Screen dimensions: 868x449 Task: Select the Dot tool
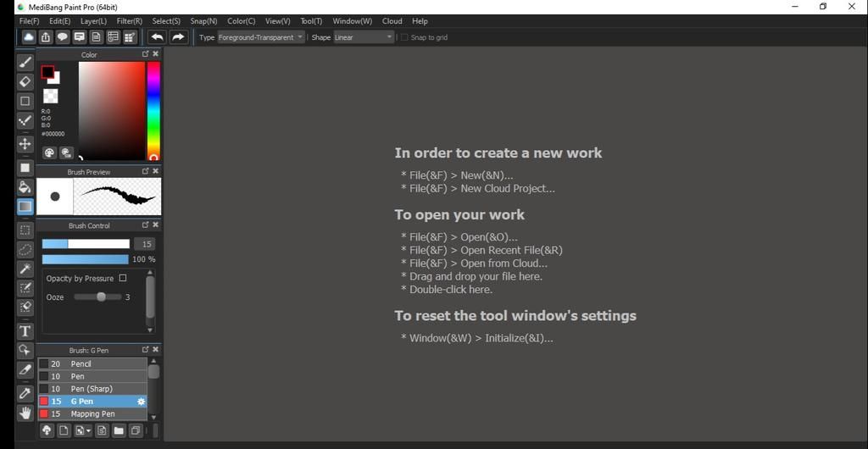click(x=25, y=120)
